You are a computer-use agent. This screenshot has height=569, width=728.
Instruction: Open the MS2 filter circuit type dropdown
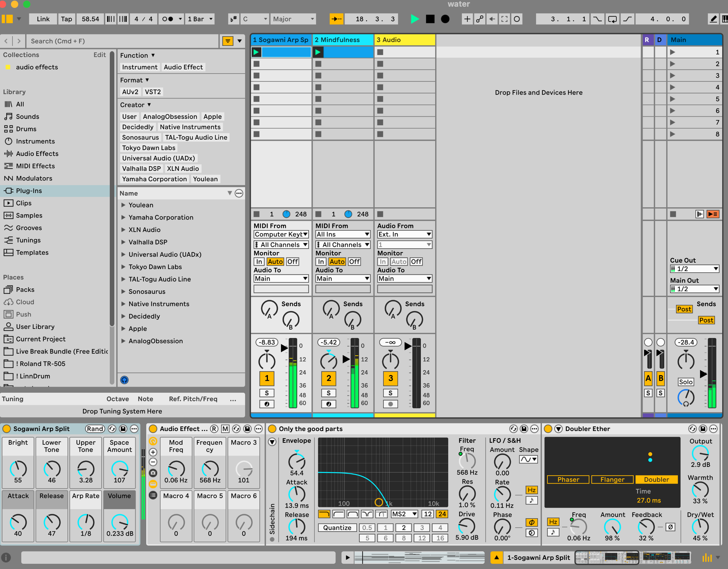[404, 514]
